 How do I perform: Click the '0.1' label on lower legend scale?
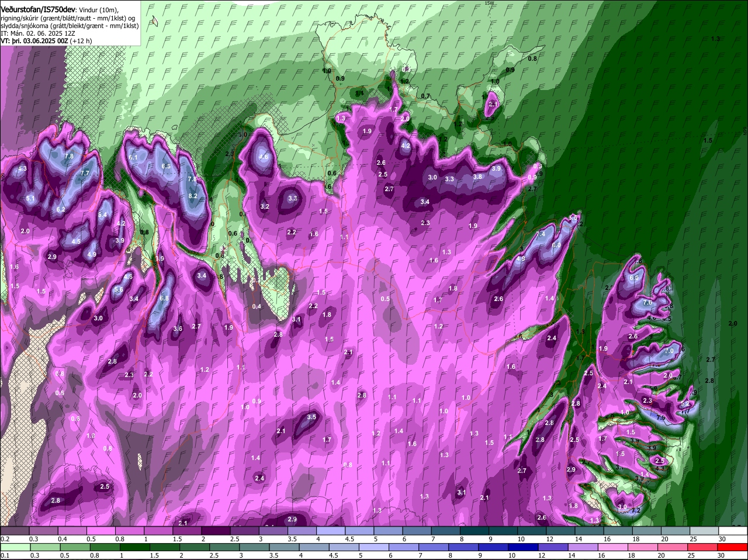(5, 555)
